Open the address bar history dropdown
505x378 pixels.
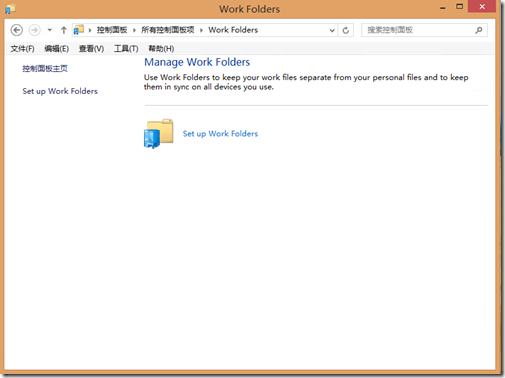[332, 30]
